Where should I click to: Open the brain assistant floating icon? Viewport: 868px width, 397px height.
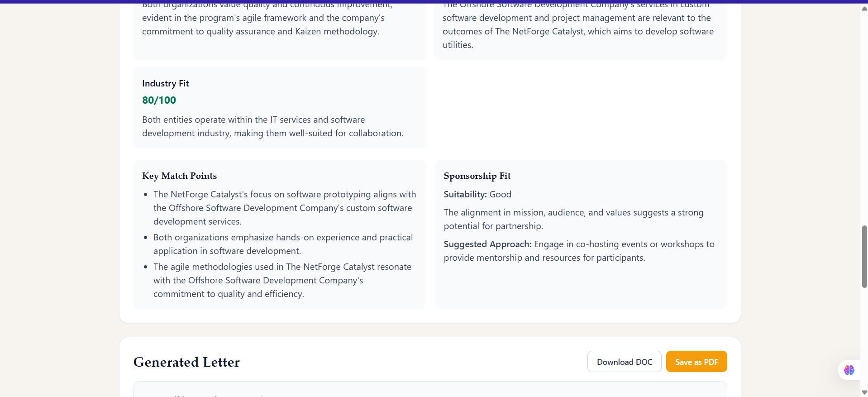click(x=849, y=370)
